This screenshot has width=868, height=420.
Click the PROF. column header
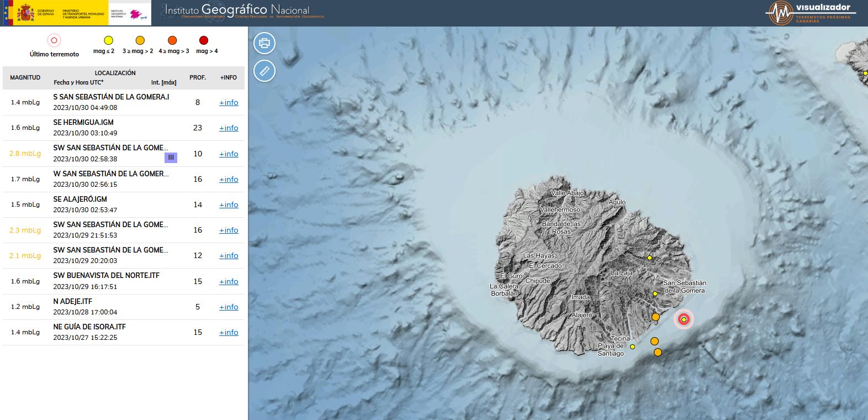pos(198,77)
